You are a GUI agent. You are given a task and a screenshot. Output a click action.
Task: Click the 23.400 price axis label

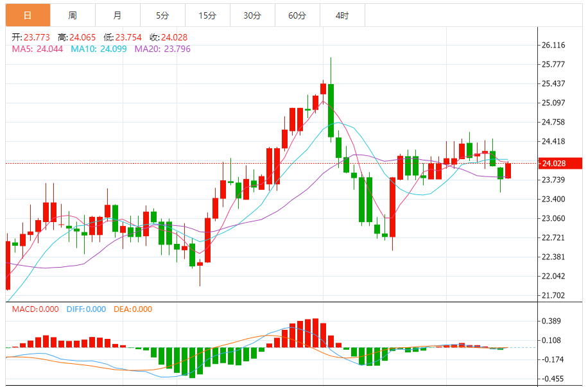coord(553,199)
